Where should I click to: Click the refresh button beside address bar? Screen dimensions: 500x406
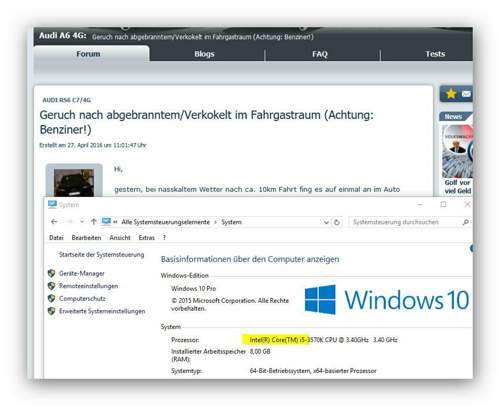point(337,222)
